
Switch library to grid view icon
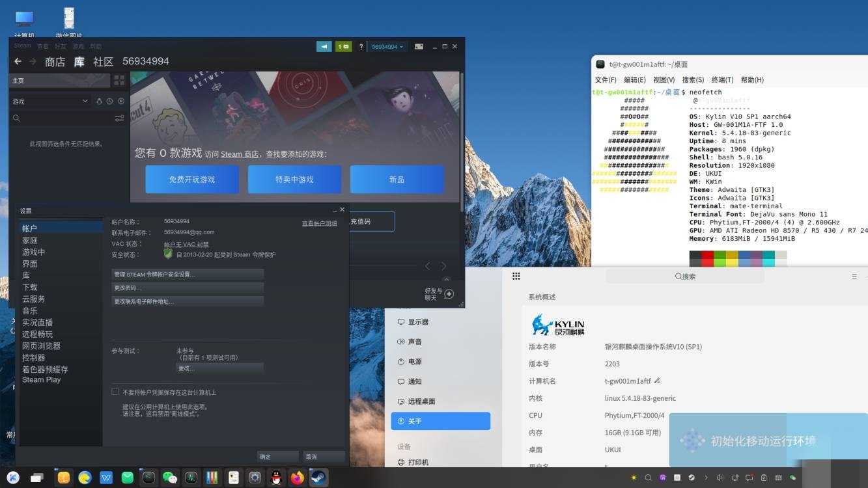click(x=119, y=80)
